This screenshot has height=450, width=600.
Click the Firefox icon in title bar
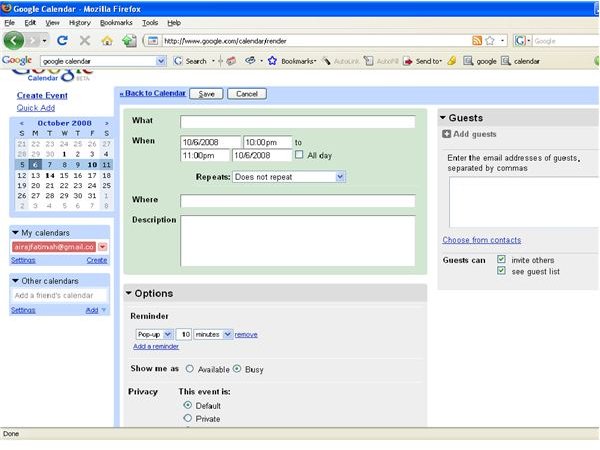(x=7, y=8)
